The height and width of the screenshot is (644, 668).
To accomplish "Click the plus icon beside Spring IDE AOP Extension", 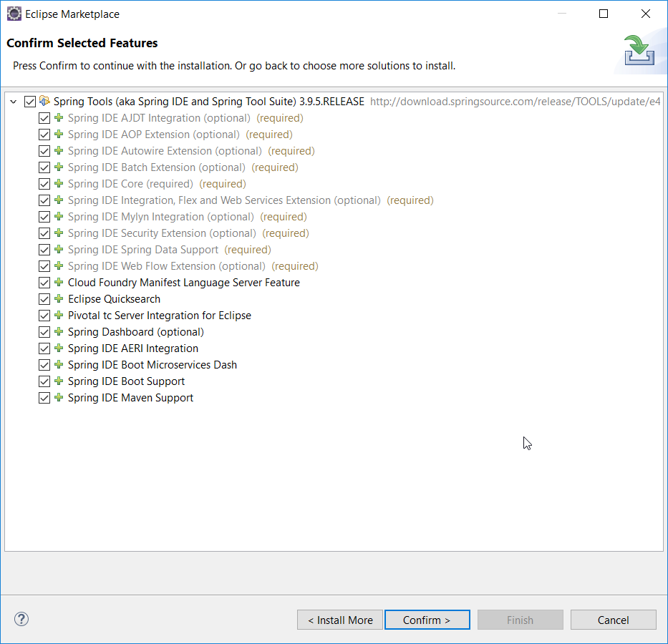I will coord(59,134).
